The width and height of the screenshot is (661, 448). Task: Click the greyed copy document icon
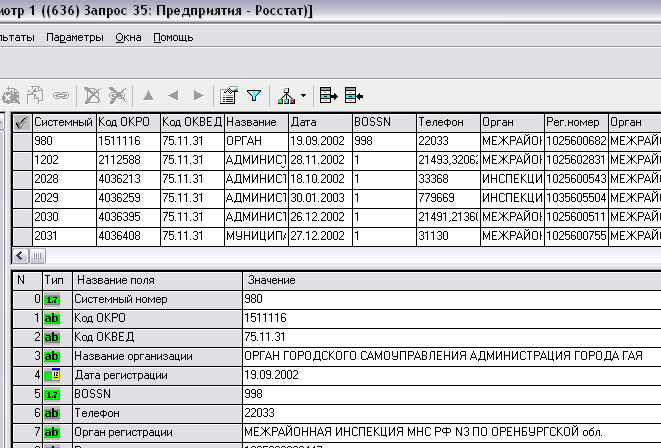(x=35, y=96)
